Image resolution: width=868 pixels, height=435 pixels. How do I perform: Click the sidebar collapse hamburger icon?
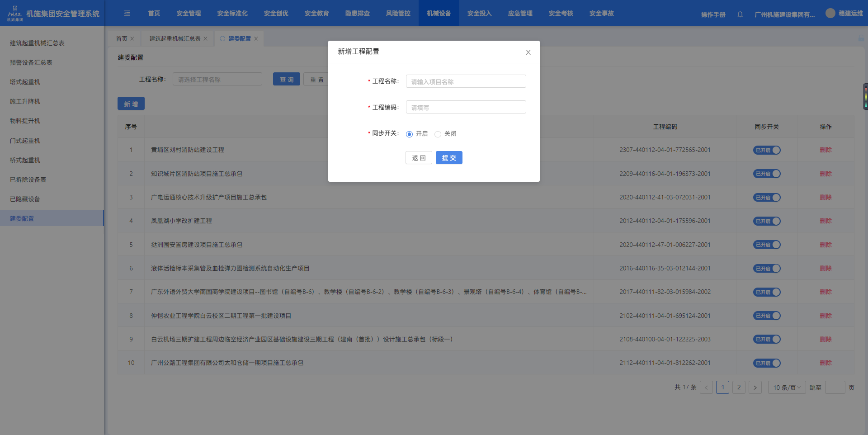(127, 14)
